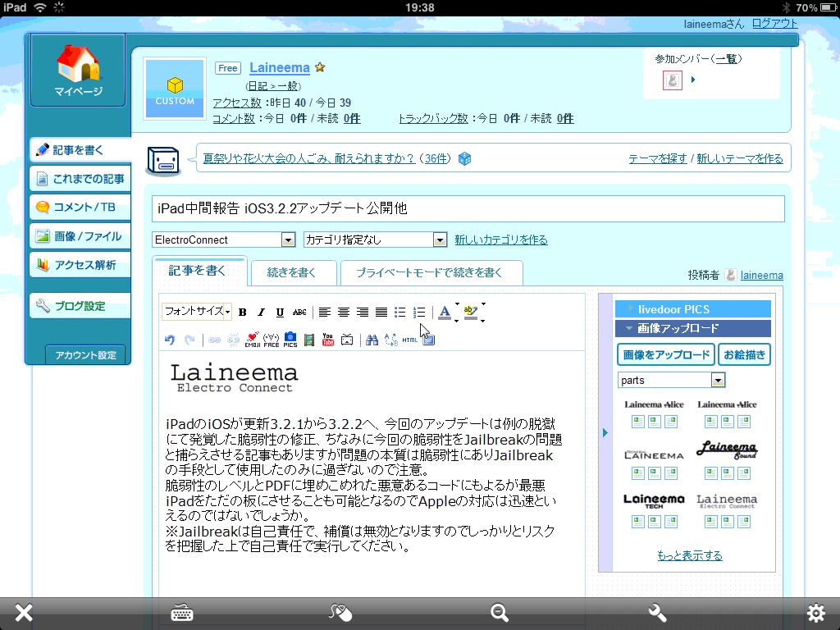Image resolution: width=840 pixels, height=630 pixels.
Task: Go to マイページ home icon
Action: click(78, 71)
